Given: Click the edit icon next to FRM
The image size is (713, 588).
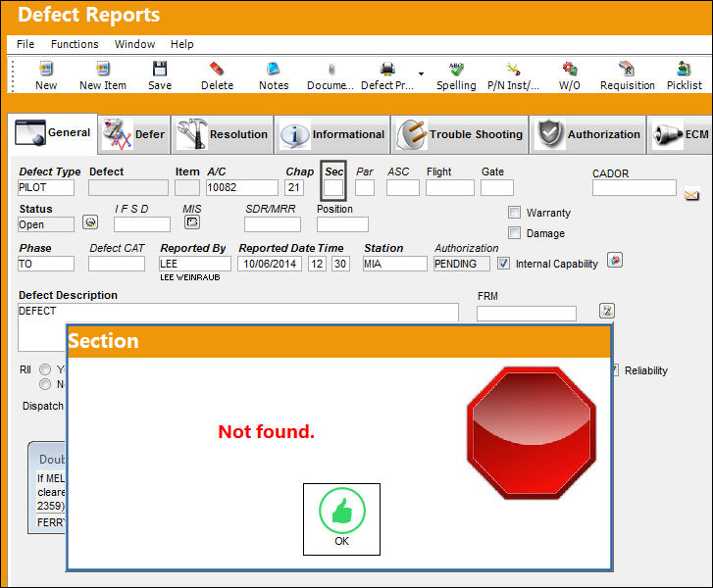Looking at the screenshot, I should click(x=607, y=311).
